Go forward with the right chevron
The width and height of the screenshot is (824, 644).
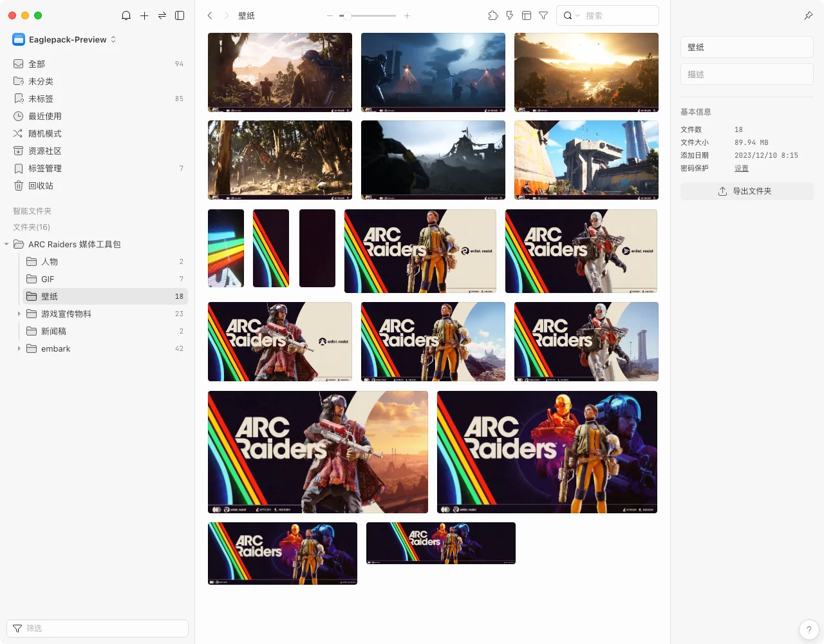(x=227, y=15)
